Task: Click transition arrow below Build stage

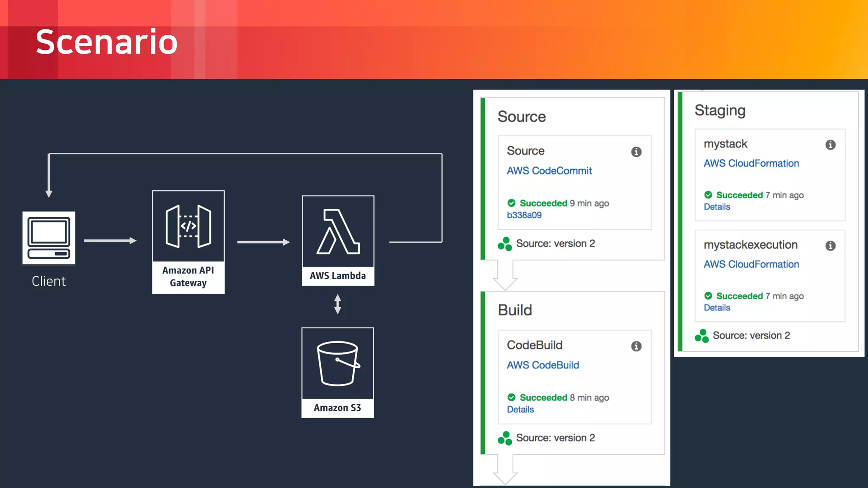Action: [x=505, y=470]
